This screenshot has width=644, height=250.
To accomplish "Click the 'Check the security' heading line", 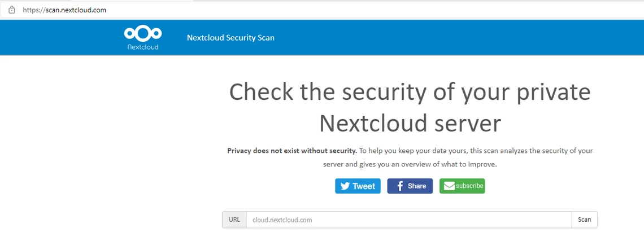I will point(410,93).
